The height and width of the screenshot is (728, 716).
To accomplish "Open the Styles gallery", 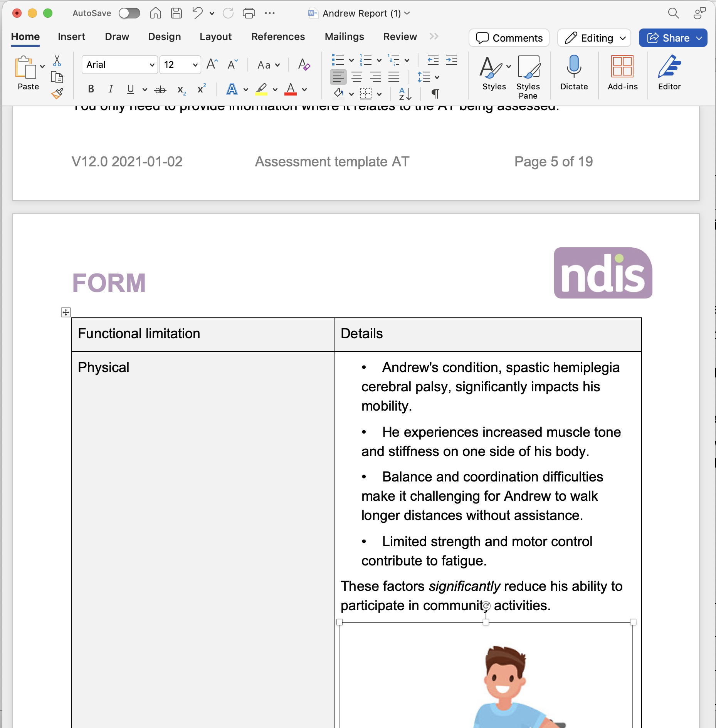I will coord(494,73).
